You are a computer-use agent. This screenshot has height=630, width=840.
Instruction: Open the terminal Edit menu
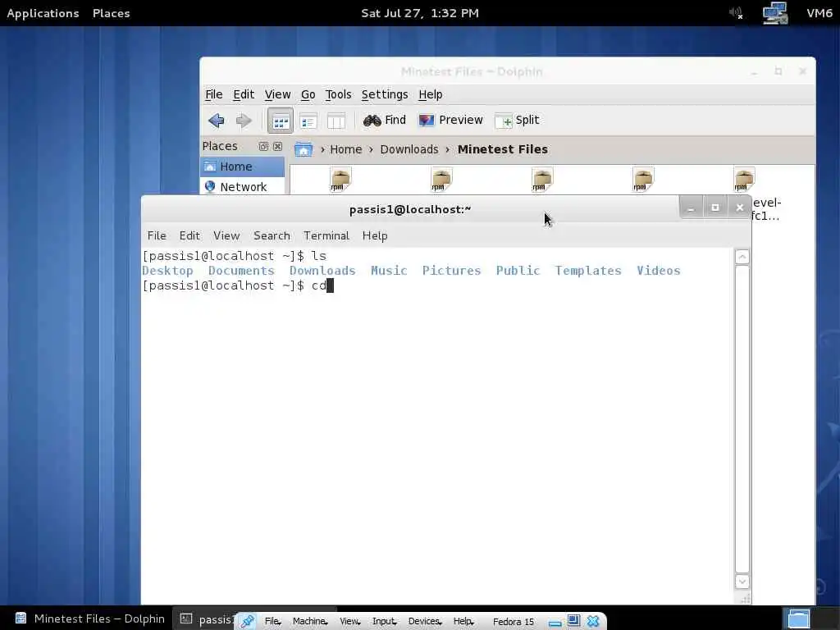(189, 235)
